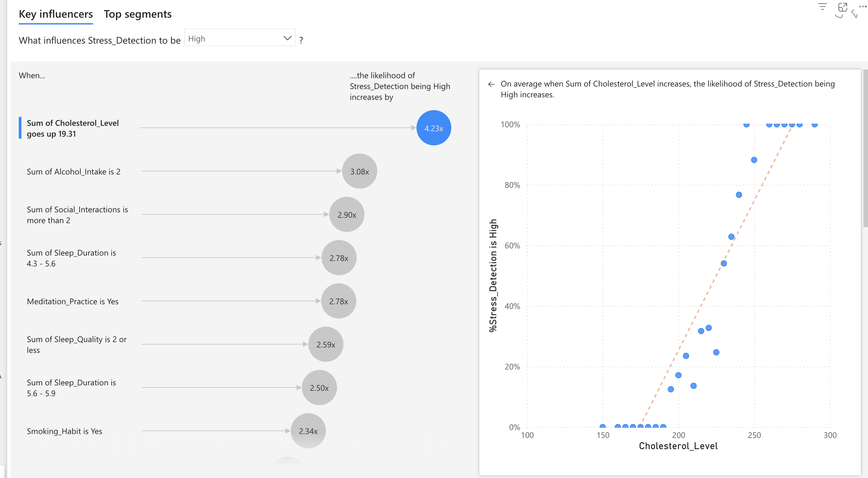Click the High value combo box

tap(234, 38)
